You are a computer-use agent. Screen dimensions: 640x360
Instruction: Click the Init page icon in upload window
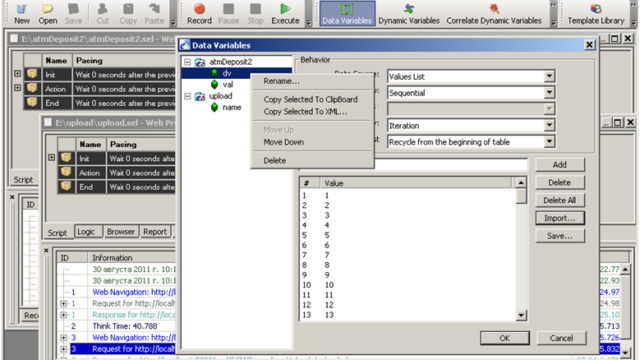(66, 158)
